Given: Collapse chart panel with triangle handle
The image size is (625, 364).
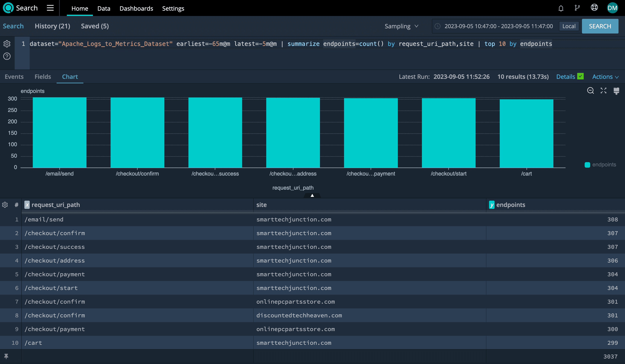Looking at the screenshot, I should click(x=312, y=195).
